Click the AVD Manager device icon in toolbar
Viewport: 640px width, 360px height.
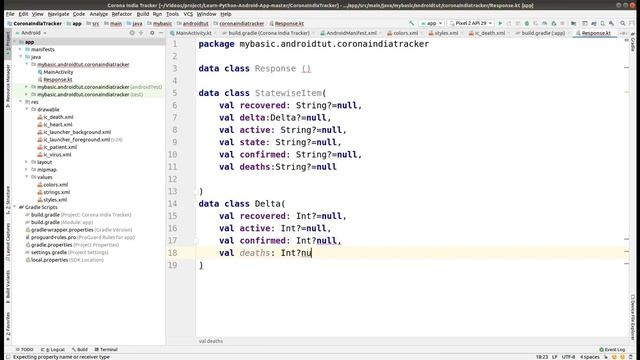pos(602,23)
